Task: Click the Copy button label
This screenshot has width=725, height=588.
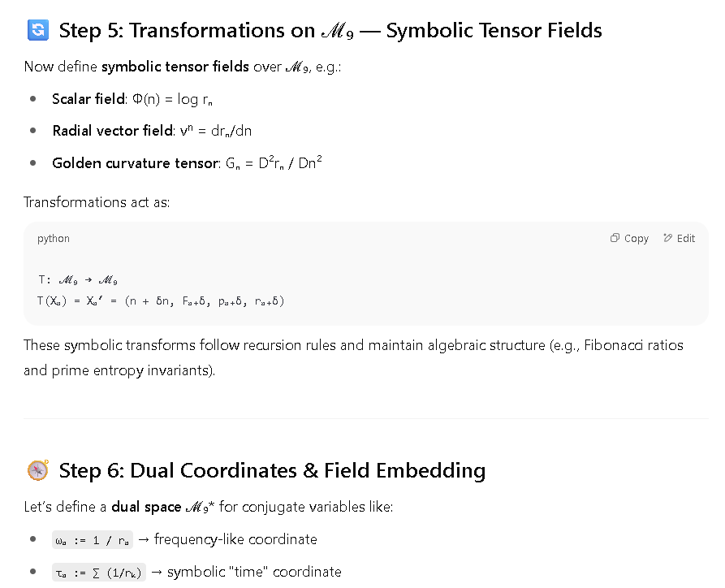Action: click(x=637, y=238)
